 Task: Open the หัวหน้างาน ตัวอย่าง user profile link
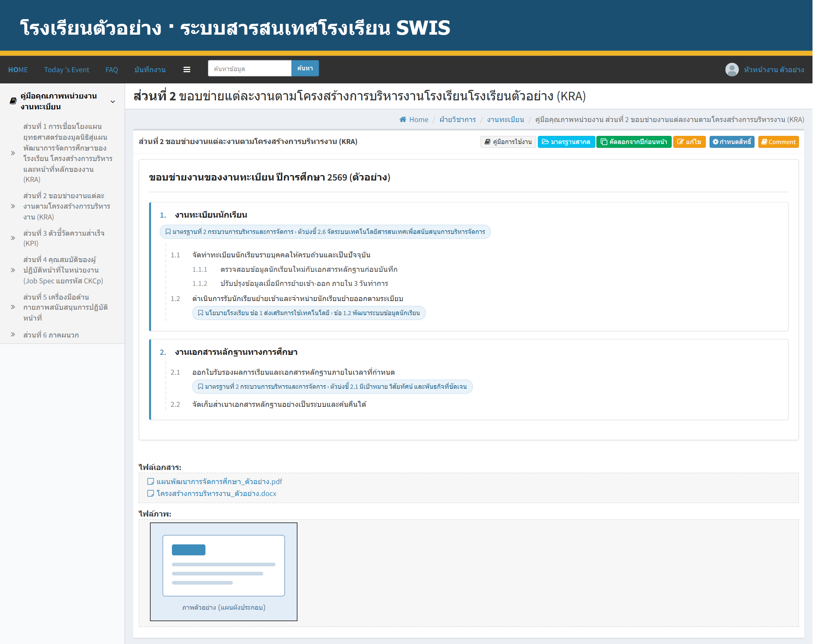774,70
